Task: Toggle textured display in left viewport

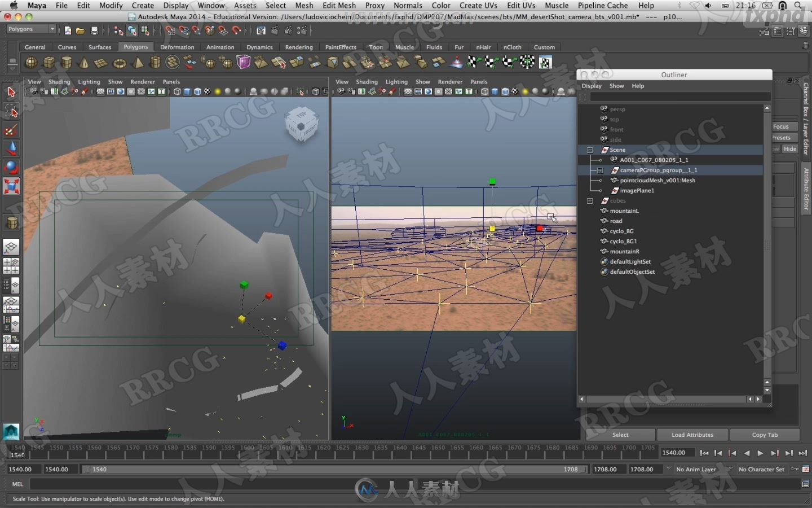Action: (x=207, y=91)
